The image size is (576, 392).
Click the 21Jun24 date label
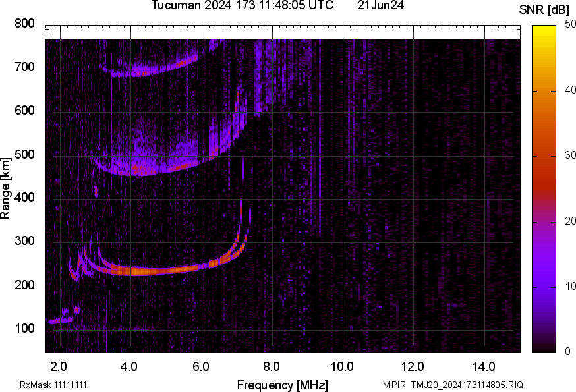(x=380, y=6)
